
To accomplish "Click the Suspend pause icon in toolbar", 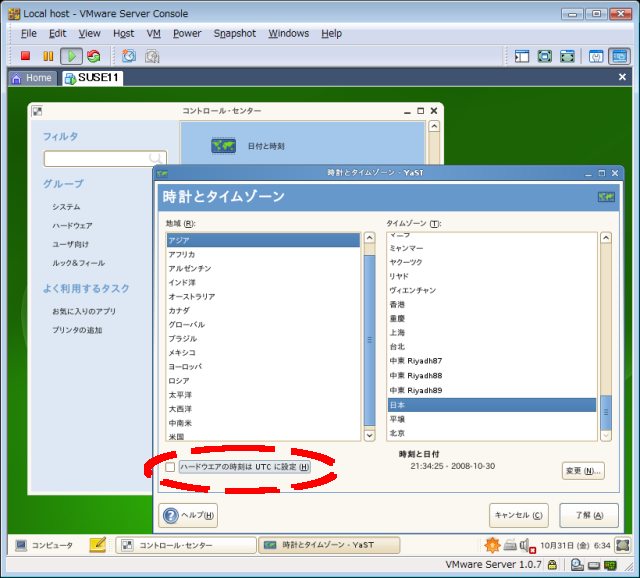I will tap(48, 56).
